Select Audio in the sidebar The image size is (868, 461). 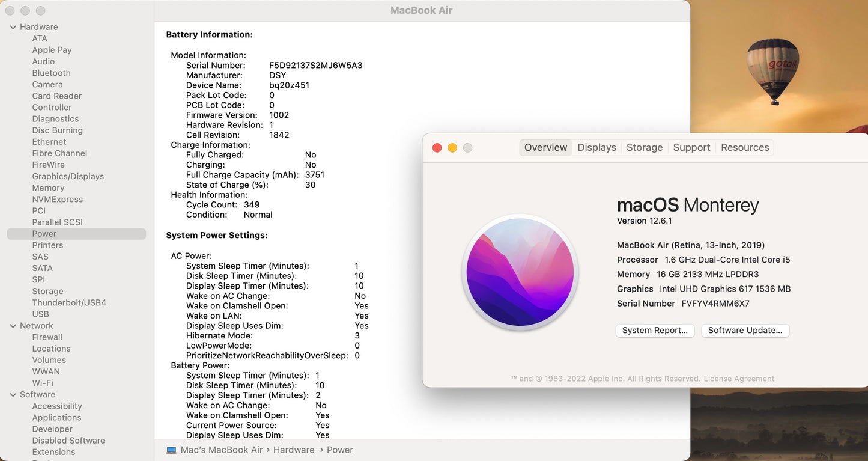click(43, 61)
